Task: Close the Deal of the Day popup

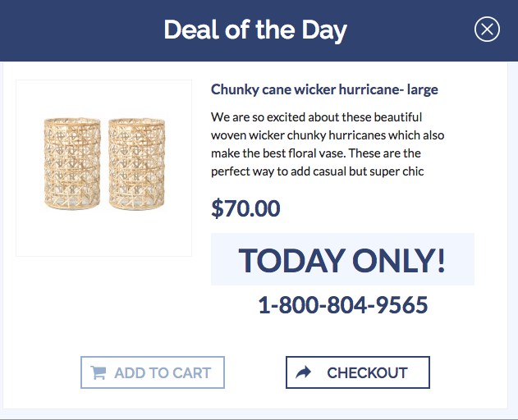Action: coord(487,30)
